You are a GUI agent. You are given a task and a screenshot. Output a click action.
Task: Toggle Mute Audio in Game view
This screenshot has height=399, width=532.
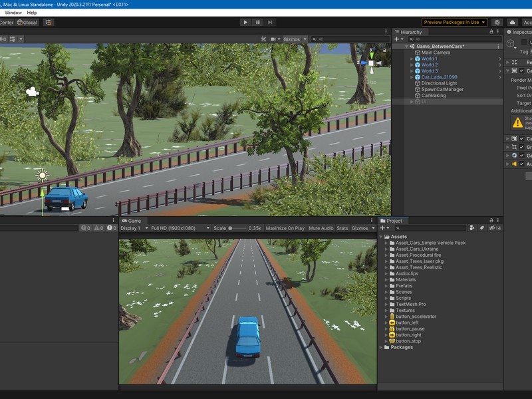point(321,228)
